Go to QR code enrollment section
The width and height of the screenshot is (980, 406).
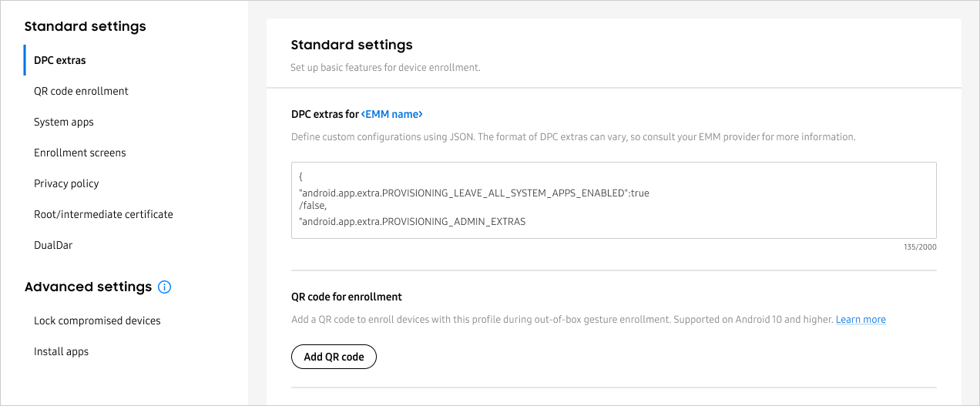pyautogui.click(x=81, y=91)
